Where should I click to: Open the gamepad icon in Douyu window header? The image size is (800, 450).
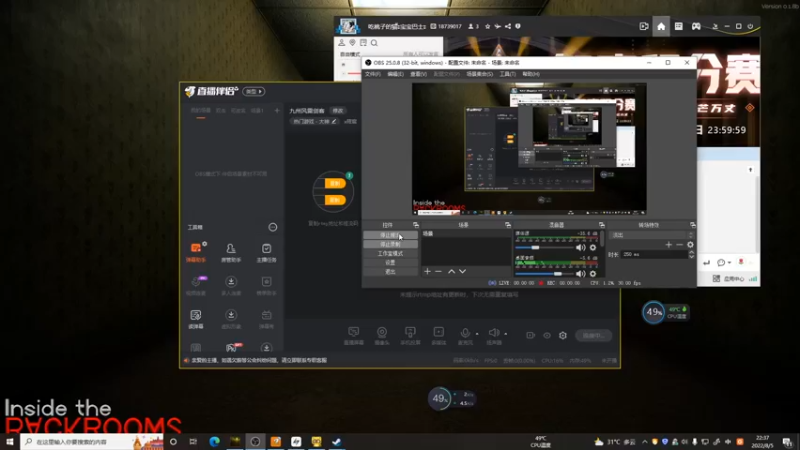[x=696, y=27]
